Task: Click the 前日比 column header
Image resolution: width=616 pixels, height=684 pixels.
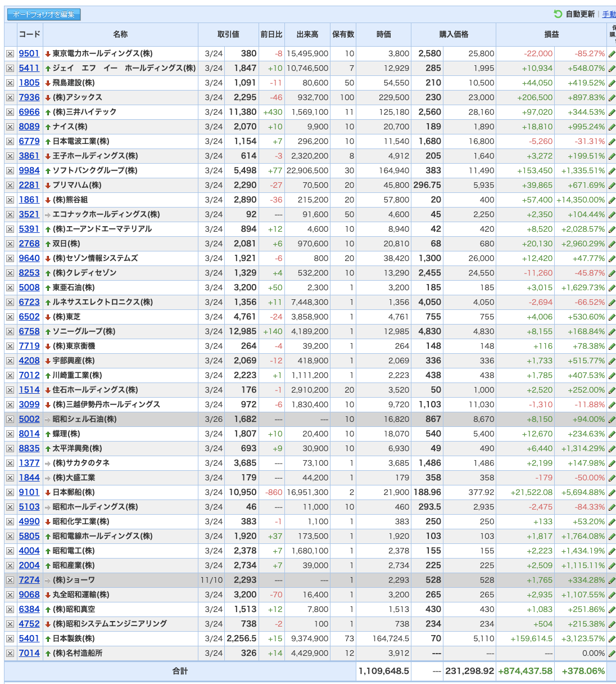Action: click(x=271, y=34)
